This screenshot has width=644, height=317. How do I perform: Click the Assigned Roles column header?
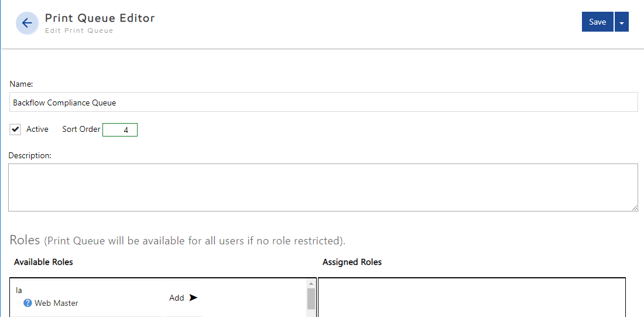coord(352,262)
